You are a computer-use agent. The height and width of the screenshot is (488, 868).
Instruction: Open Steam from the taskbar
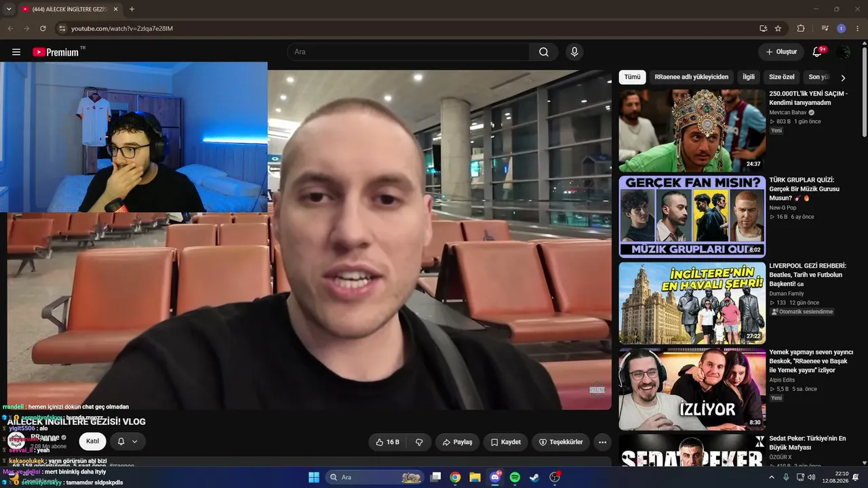534,477
